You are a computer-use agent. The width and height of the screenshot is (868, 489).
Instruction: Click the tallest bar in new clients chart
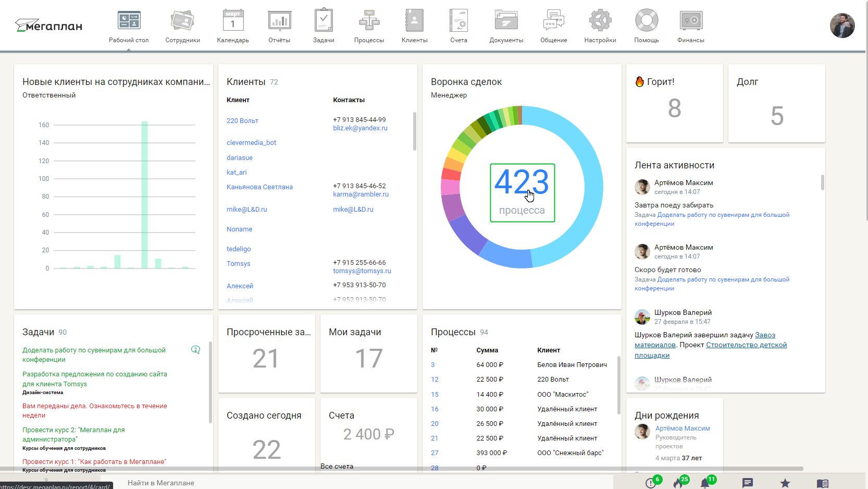pyautogui.click(x=144, y=195)
